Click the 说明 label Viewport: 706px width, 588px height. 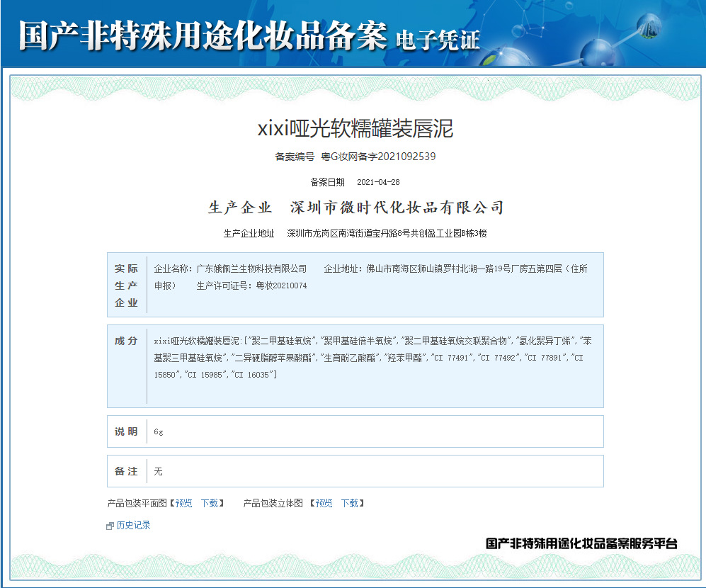(126, 431)
